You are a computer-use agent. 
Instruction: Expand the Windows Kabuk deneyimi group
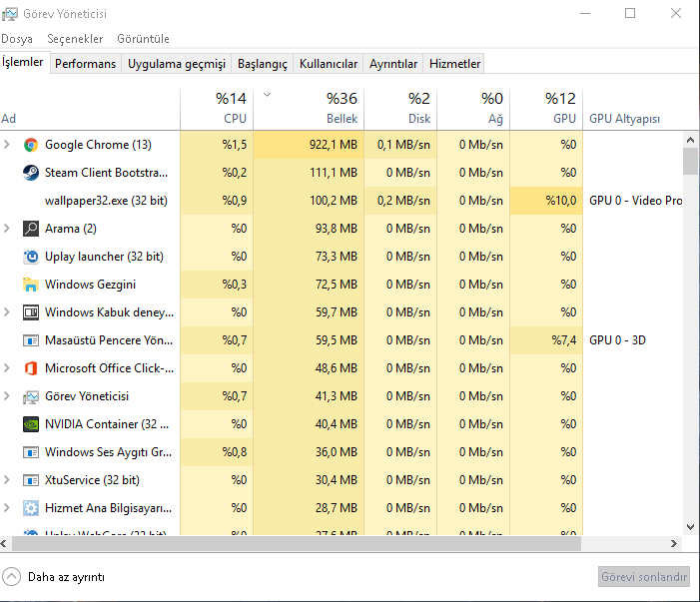(7, 312)
